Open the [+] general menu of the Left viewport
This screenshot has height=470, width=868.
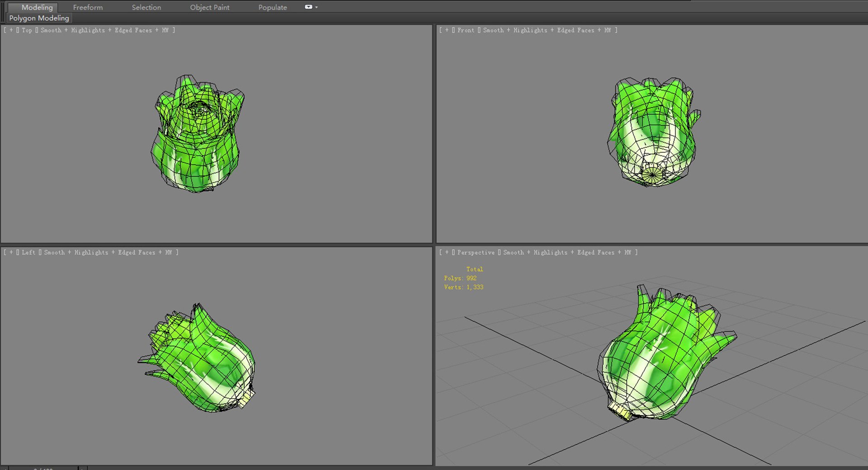click(x=11, y=253)
